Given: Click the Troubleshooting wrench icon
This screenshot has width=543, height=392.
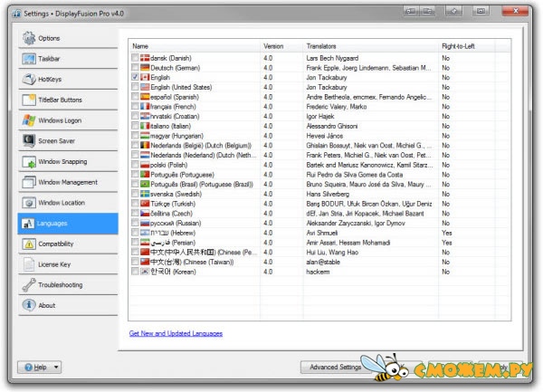Looking at the screenshot, I should [x=29, y=284].
